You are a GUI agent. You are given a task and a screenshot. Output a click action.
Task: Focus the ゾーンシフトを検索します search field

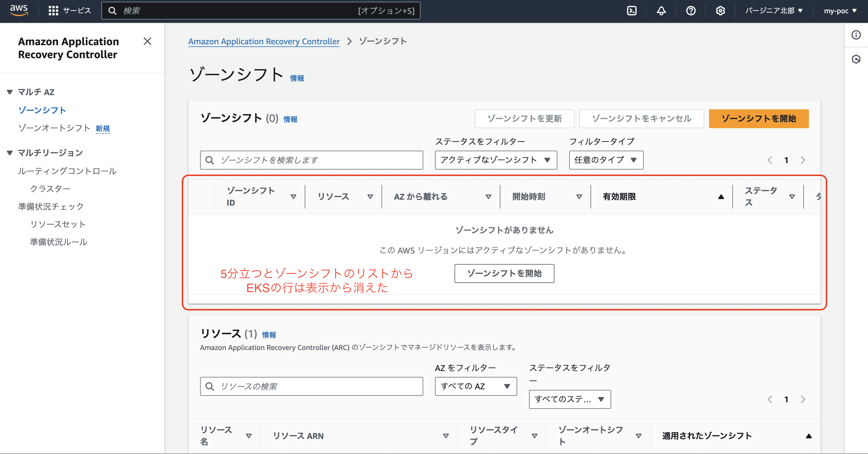tap(311, 160)
